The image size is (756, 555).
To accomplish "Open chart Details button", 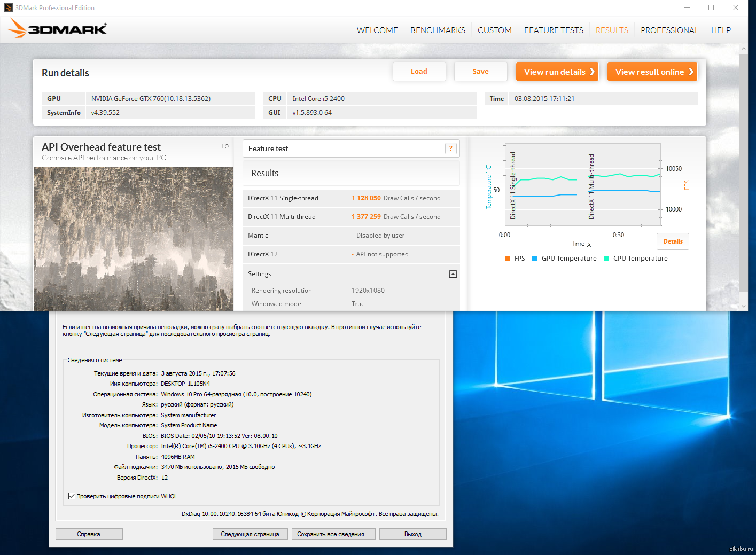I will (673, 241).
